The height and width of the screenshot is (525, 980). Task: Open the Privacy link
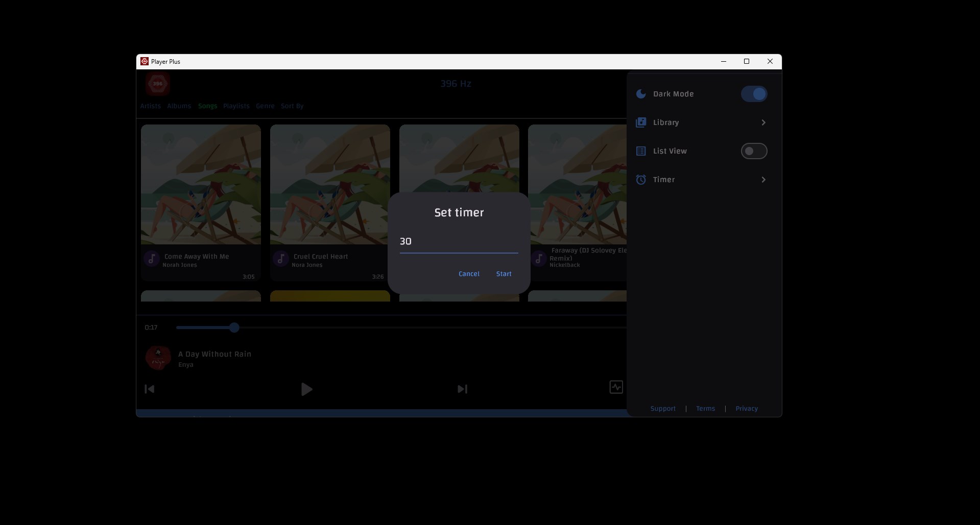point(747,409)
